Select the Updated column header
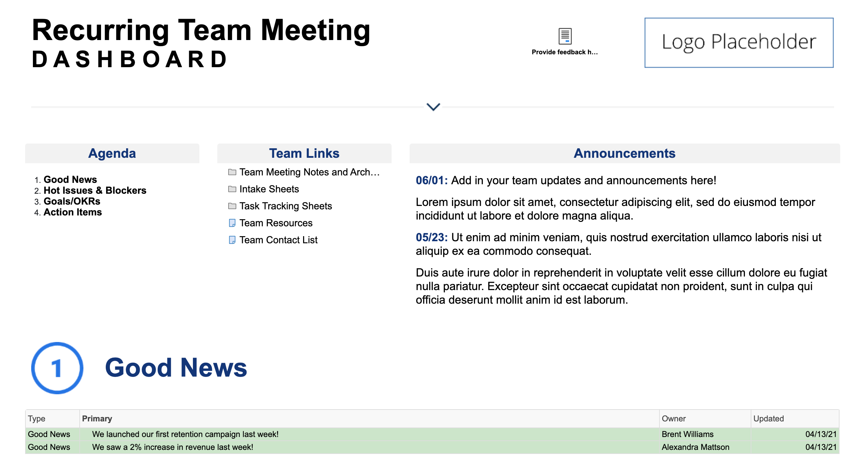Viewport: 868px width, 475px height. (795, 418)
